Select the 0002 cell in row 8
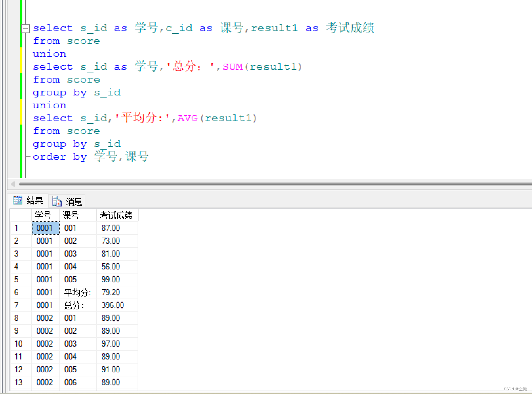 coord(45,318)
